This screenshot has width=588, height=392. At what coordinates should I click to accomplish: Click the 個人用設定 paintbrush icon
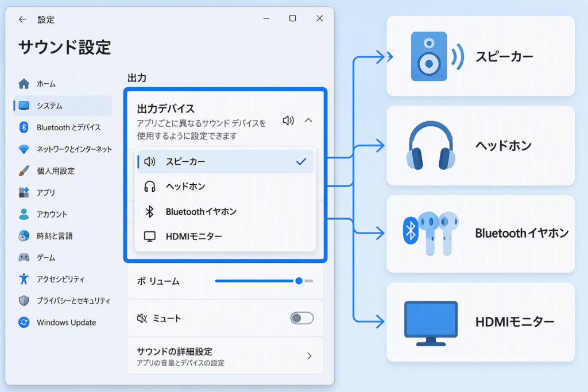pyautogui.click(x=24, y=171)
